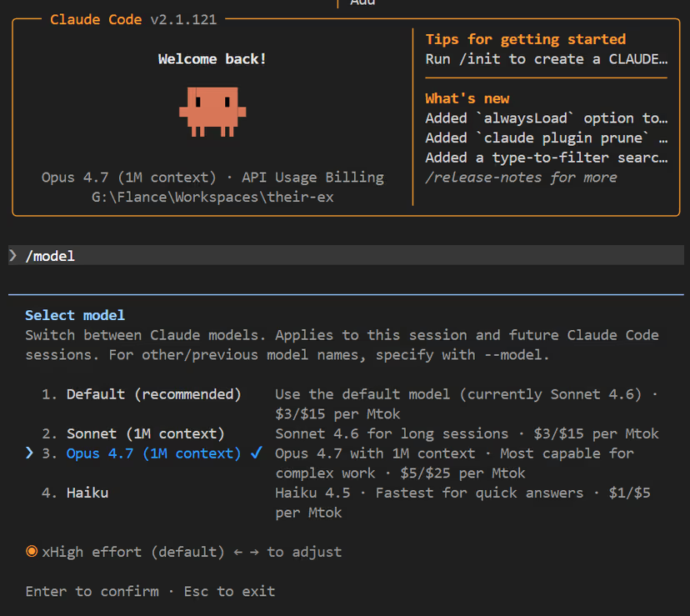
Task: Select the Haiku model option
Action: [x=87, y=493]
